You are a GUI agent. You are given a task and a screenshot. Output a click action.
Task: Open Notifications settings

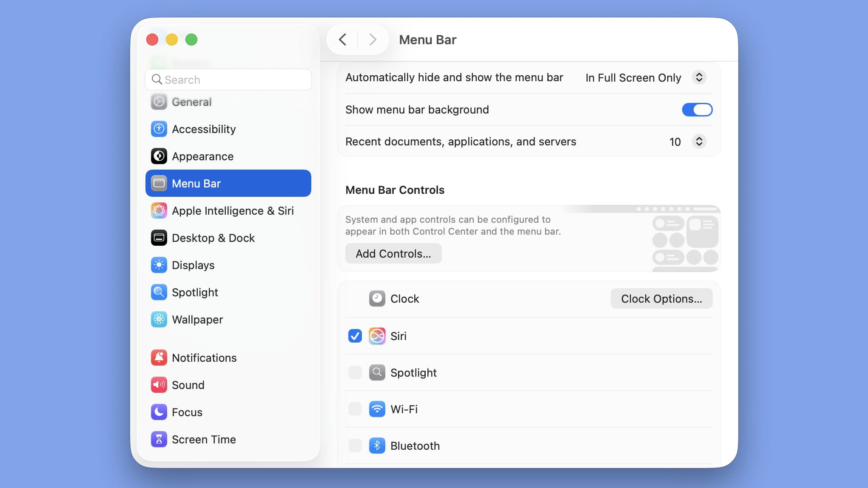pyautogui.click(x=204, y=357)
